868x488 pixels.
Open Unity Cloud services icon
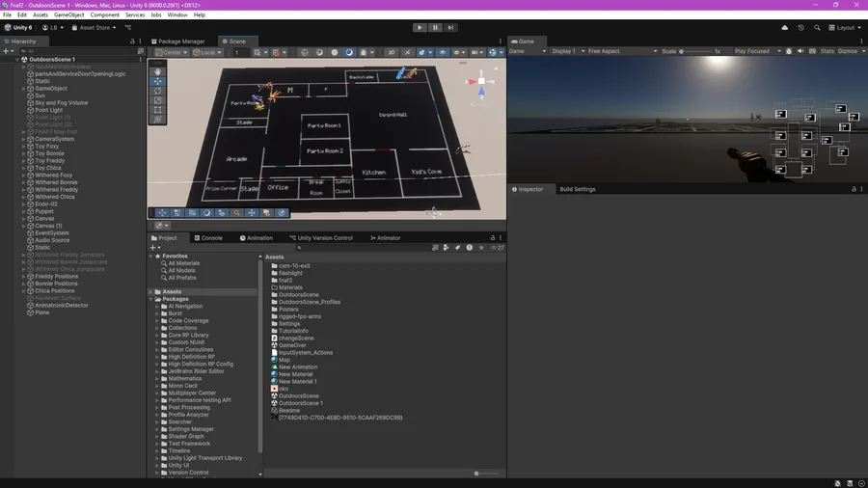click(x=784, y=28)
